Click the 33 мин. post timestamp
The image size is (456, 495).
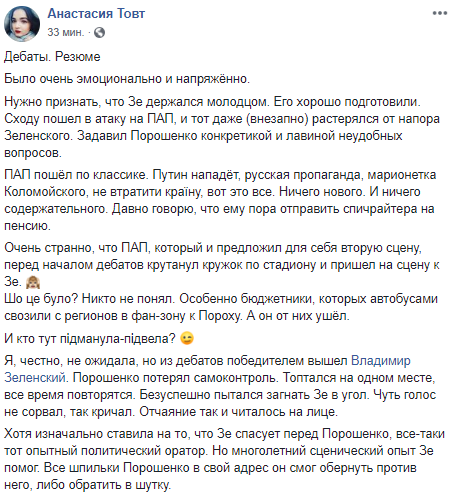66,32
